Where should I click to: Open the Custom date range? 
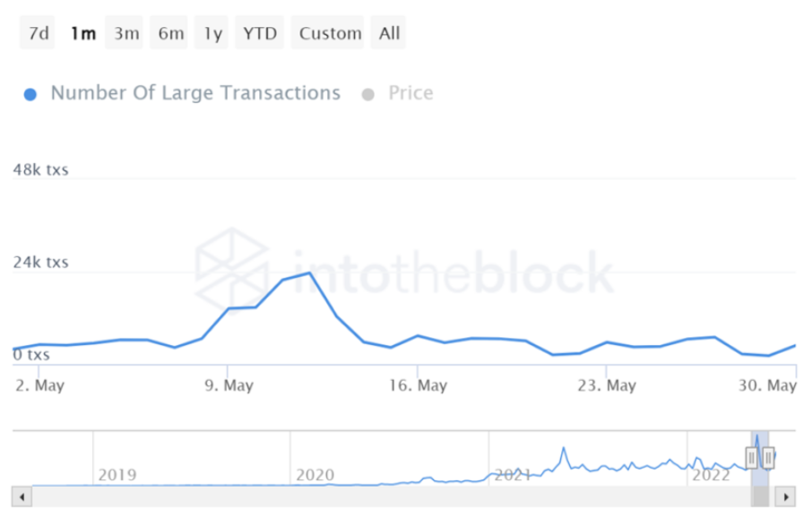click(x=330, y=33)
